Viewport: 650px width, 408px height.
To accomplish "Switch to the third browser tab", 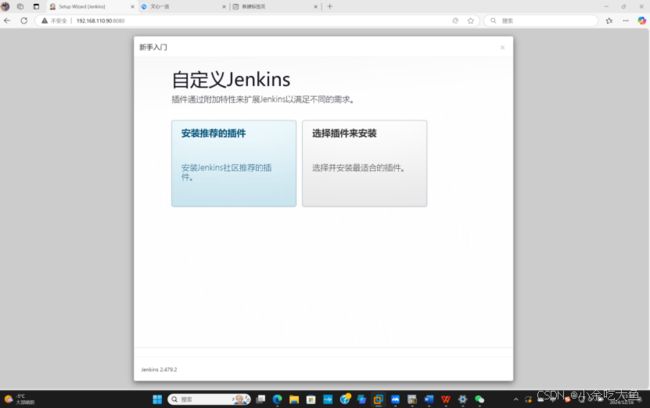I will coord(275,7).
